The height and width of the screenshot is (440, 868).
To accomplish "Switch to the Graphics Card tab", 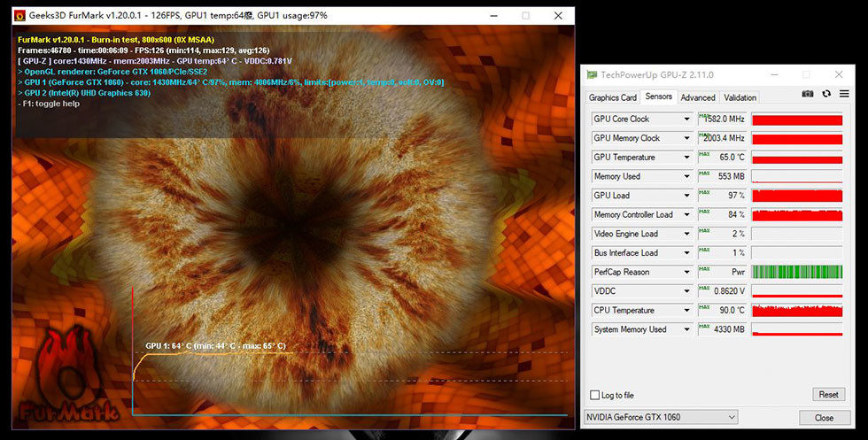I will tap(612, 97).
